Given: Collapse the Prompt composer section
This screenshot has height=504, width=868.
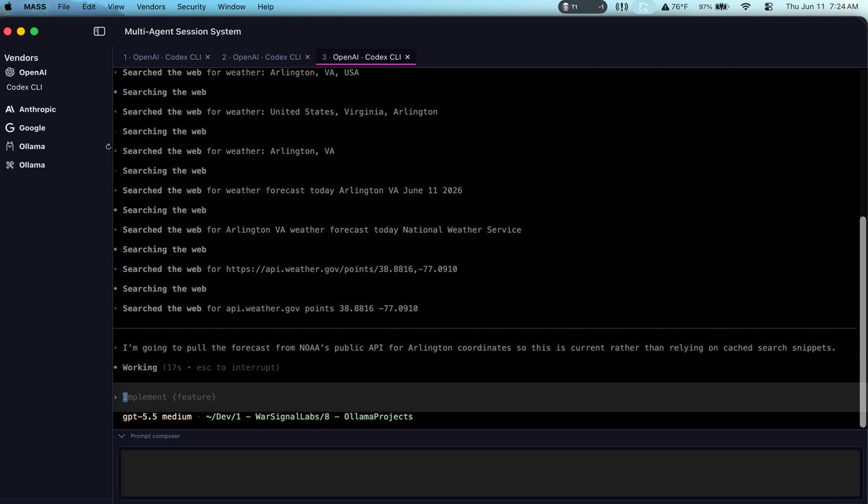Looking at the screenshot, I should (122, 436).
